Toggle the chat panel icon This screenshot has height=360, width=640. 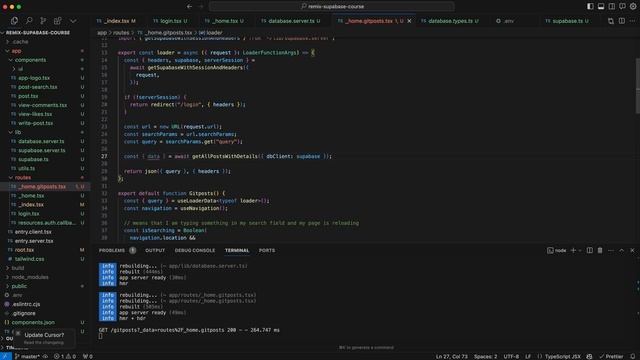pos(622,6)
